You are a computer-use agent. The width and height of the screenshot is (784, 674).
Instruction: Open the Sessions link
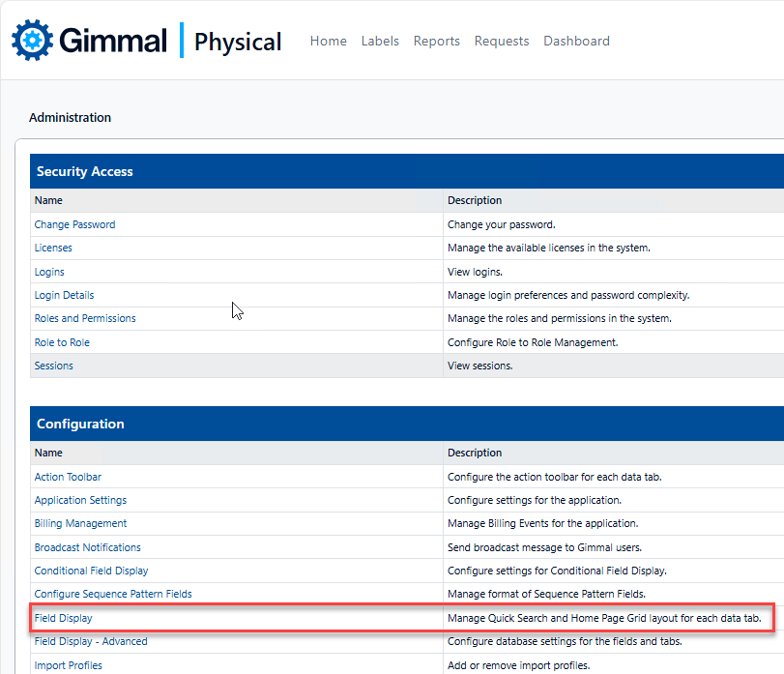(x=53, y=366)
